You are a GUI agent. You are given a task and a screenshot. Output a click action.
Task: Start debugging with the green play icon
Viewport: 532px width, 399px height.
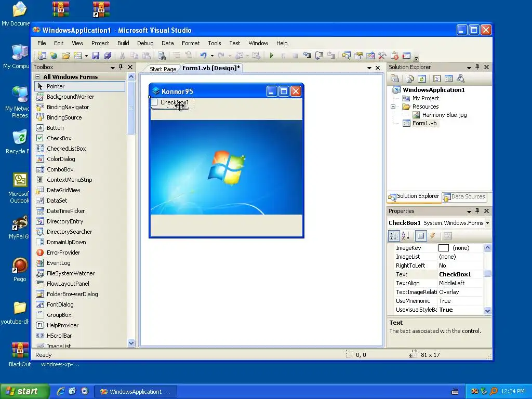click(x=271, y=56)
